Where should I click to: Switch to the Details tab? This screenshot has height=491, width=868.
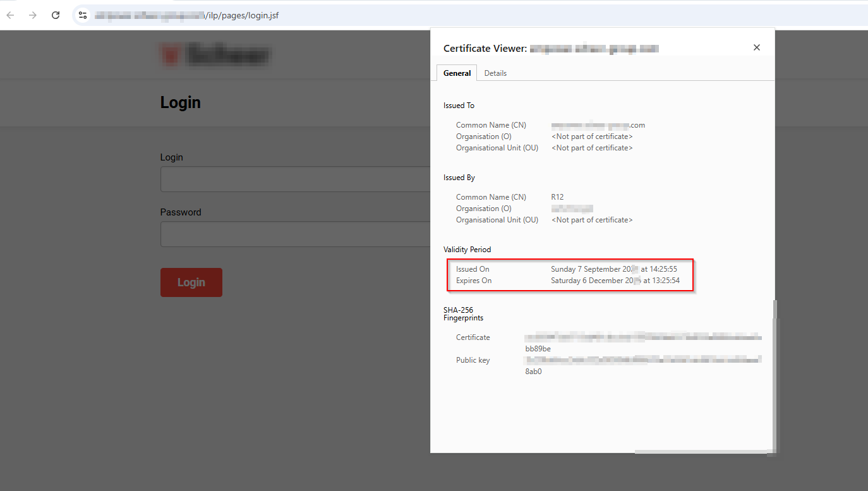pos(495,73)
